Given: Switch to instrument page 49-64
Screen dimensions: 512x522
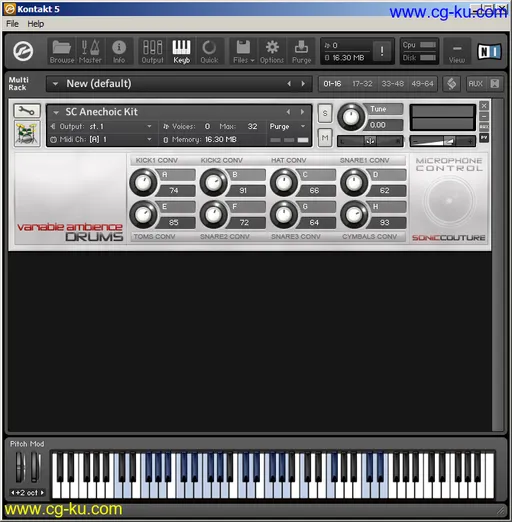Looking at the screenshot, I should (x=422, y=84).
